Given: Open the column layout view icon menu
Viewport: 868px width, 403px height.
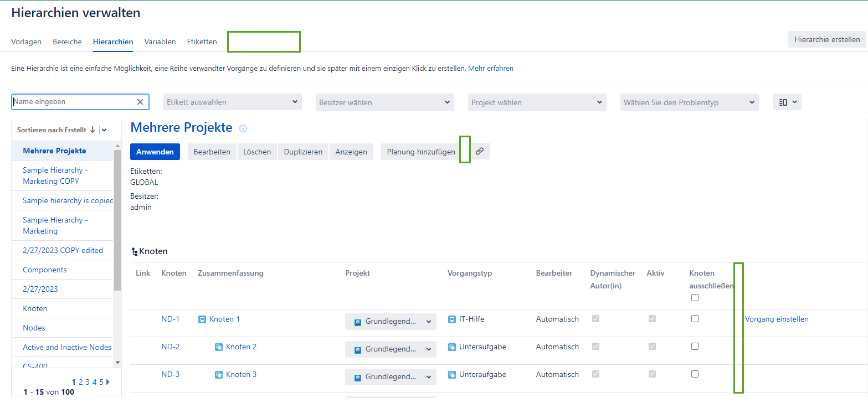Looking at the screenshot, I should 787,102.
